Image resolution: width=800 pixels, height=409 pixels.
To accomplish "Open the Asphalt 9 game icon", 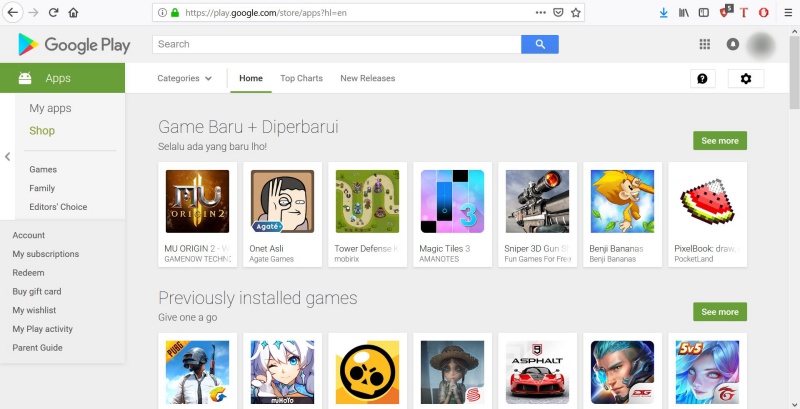I will [537, 372].
